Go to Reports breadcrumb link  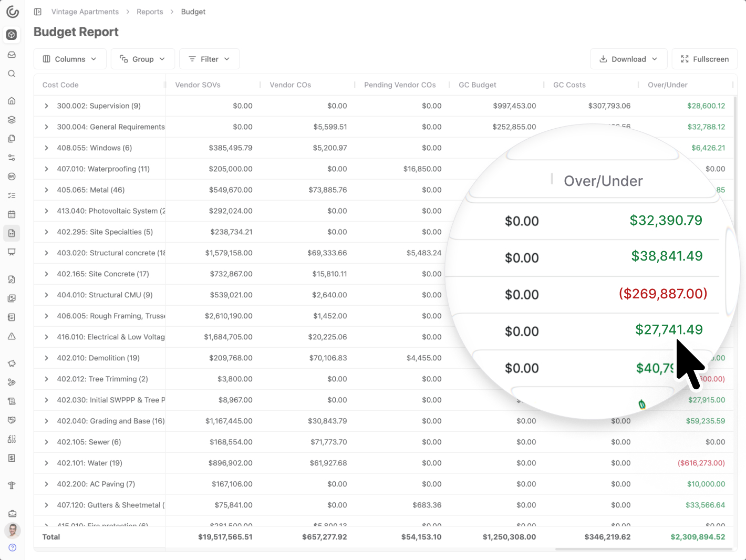coord(150,12)
